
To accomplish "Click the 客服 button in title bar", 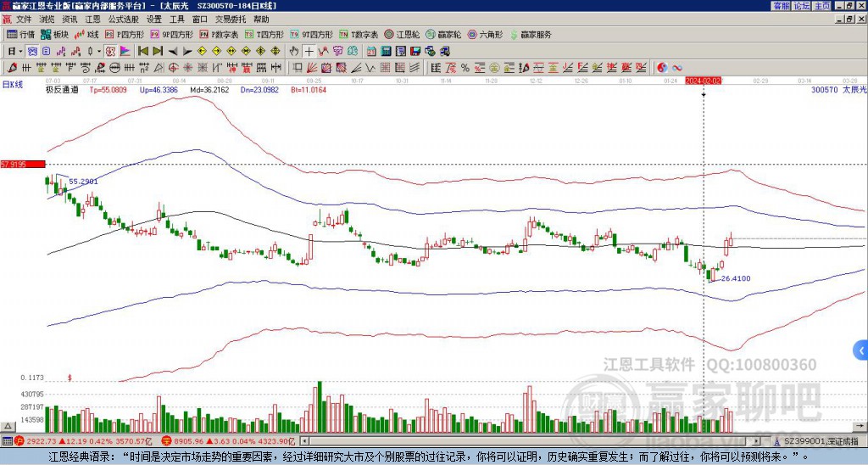I will (782, 6).
